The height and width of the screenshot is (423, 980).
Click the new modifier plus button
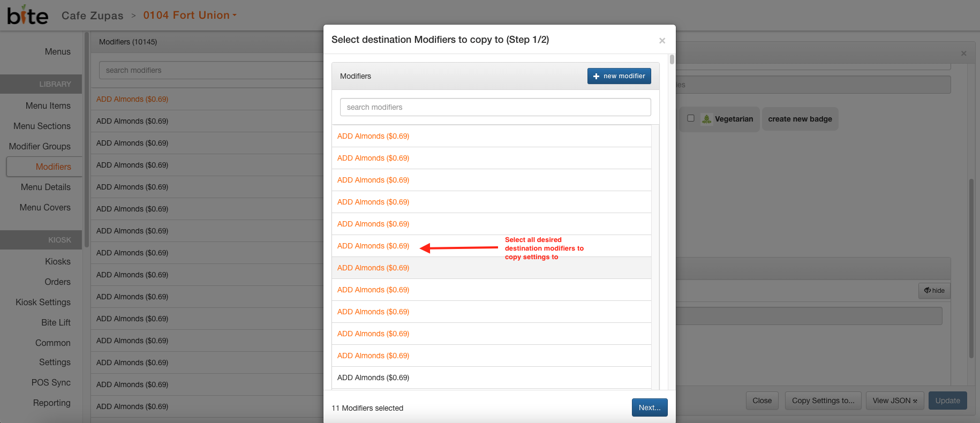point(619,76)
